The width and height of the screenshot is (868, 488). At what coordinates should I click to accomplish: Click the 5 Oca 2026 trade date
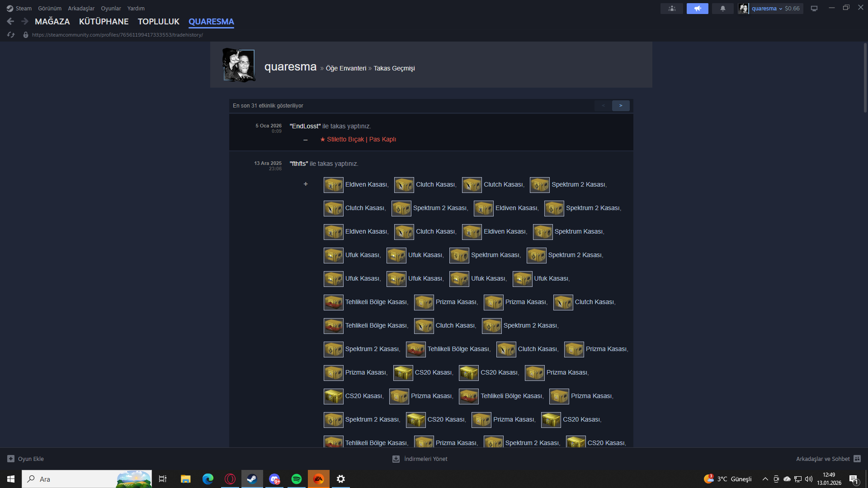[269, 126]
